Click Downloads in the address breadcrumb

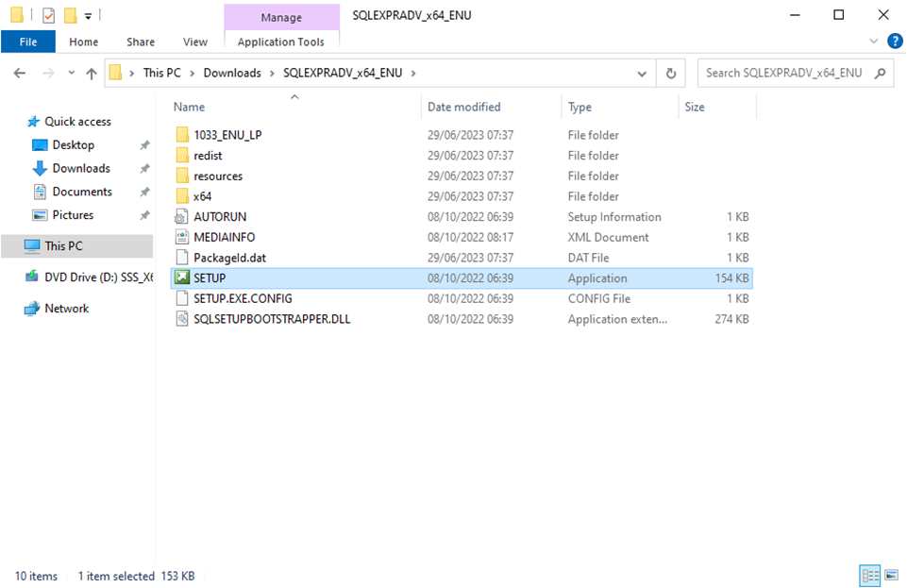[232, 73]
